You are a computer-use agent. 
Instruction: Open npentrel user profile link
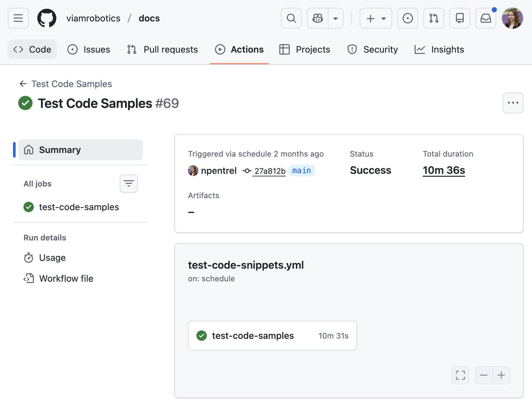coord(219,171)
